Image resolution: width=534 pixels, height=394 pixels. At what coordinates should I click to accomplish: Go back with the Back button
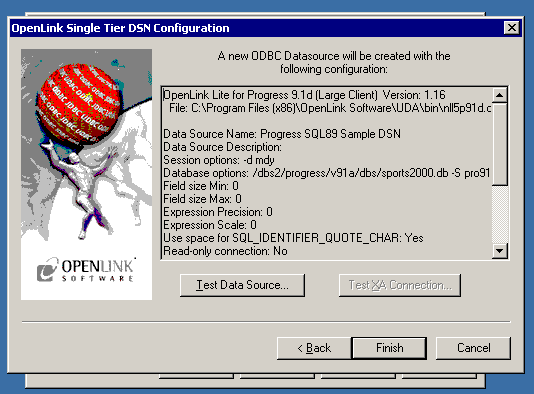314,348
